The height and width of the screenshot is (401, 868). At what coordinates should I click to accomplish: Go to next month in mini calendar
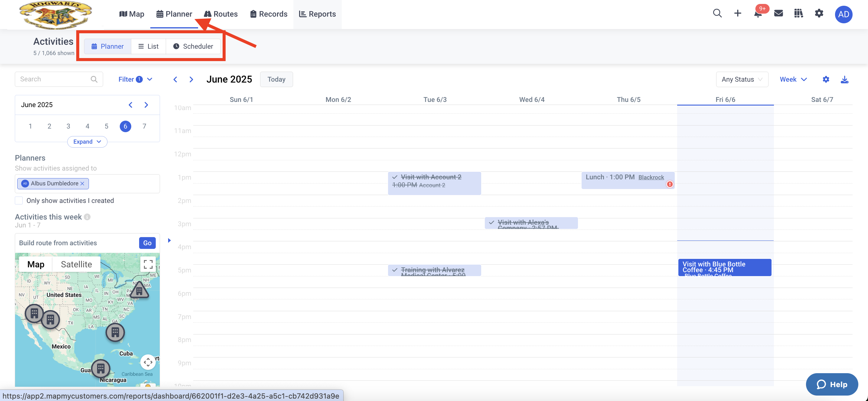point(146,105)
